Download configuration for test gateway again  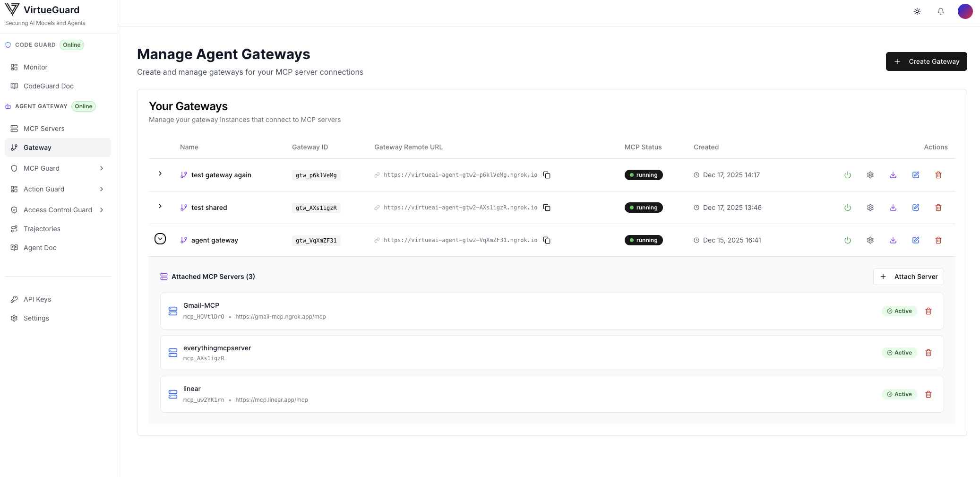point(893,175)
